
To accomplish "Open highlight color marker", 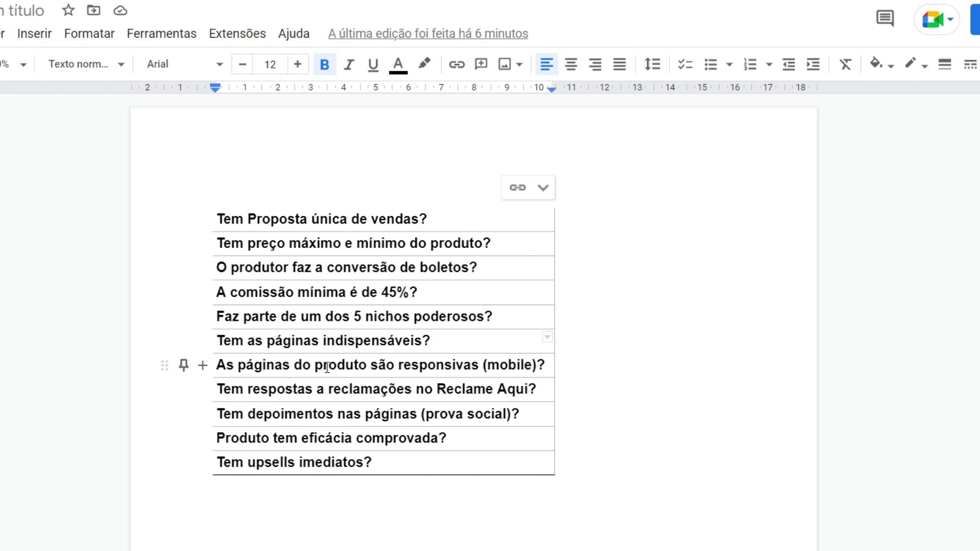I will tap(424, 64).
